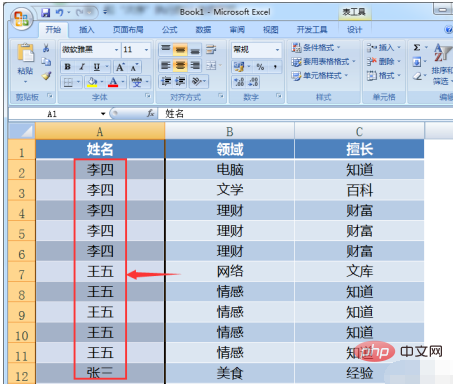
Task: Toggle Top Align button
Action: click(166, 50)
